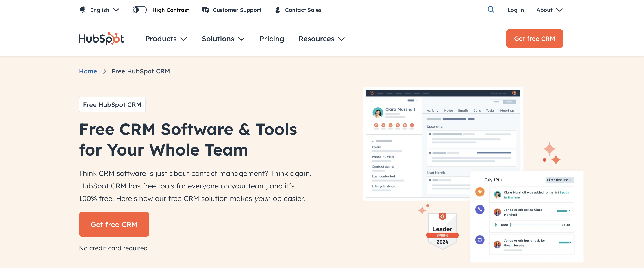Click the Pricing menu item
Screen dimensions: 644x268
coord(272,39)
